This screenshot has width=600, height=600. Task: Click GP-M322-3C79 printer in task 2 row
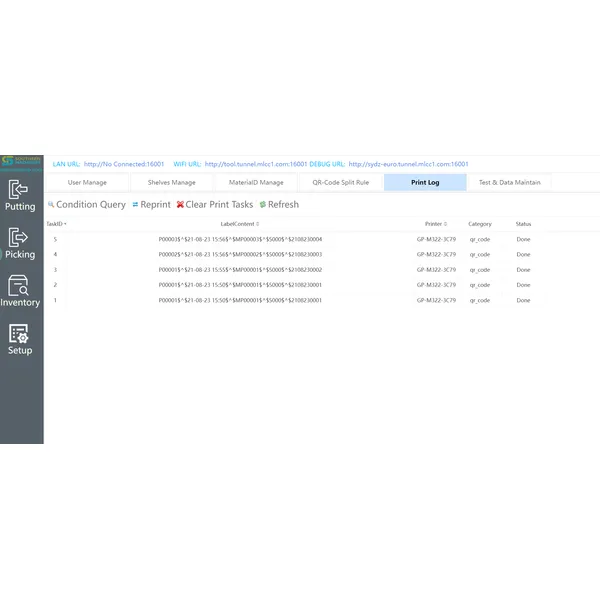pos(436,285)
